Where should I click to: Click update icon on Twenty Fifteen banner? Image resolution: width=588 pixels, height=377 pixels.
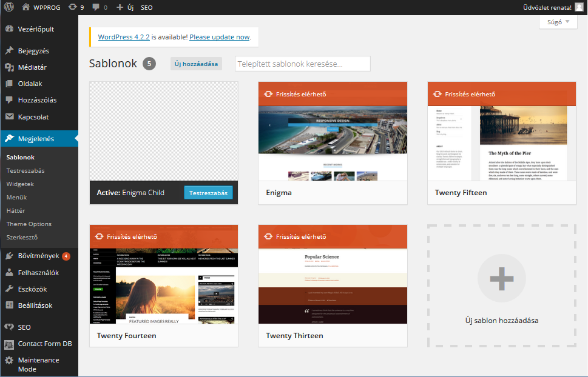tap(437, 94)
